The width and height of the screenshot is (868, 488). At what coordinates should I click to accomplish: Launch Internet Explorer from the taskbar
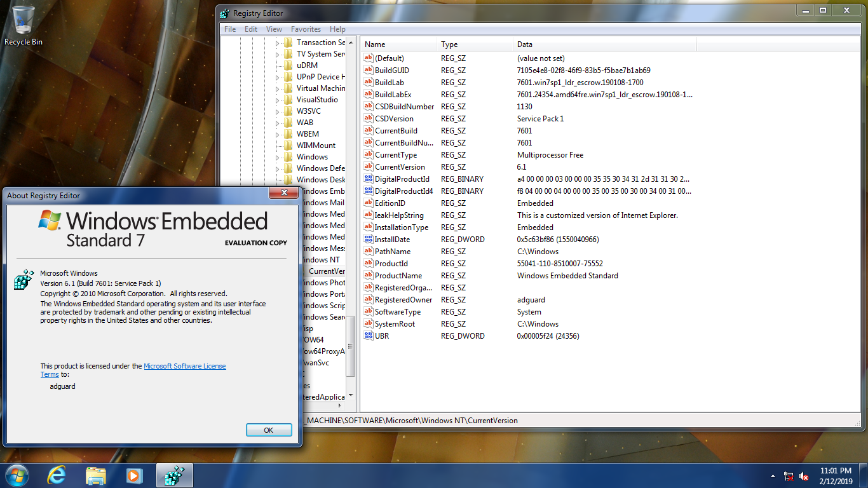point(57,475)
